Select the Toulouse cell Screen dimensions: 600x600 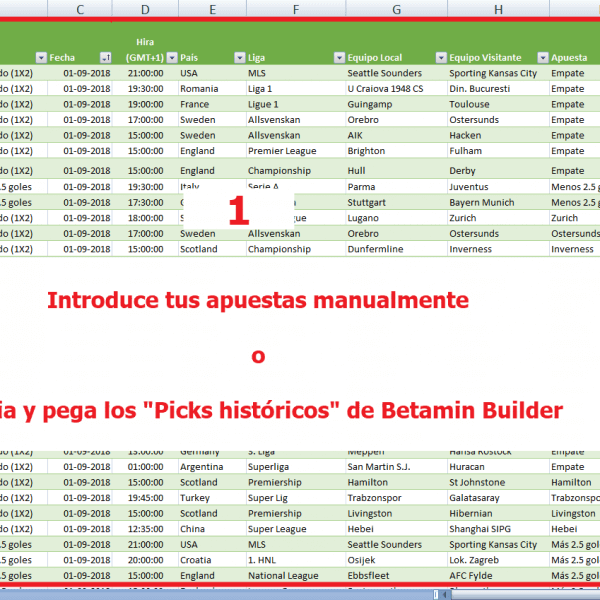pyautogui.click(x=498, y=104)
